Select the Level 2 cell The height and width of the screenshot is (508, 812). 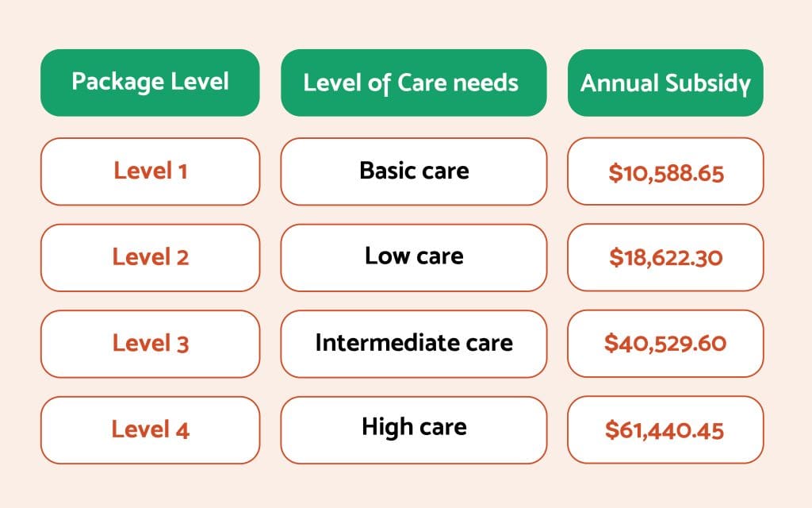[150, 258]
